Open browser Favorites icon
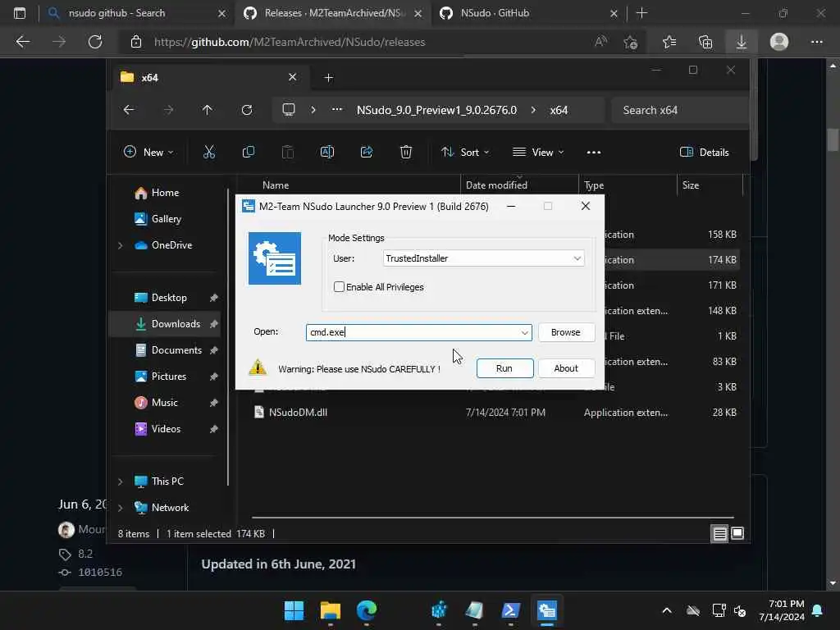 tap(669, 42)
